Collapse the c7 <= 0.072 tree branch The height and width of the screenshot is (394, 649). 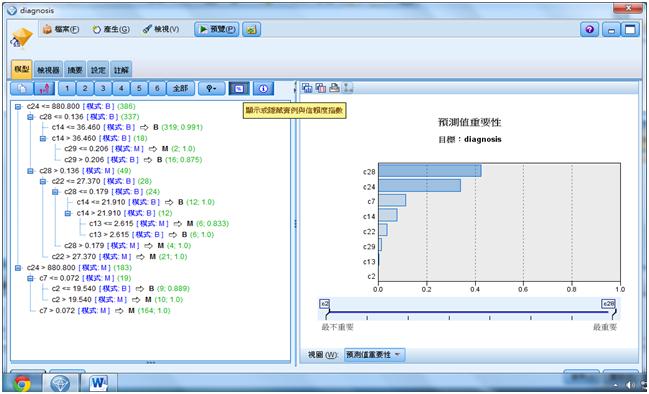click(30, 279)
